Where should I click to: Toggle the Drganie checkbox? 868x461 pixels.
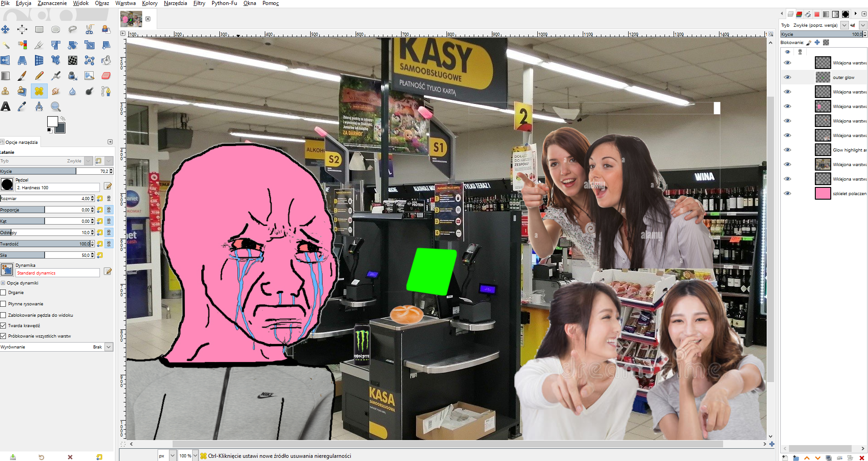pos(3,293)
